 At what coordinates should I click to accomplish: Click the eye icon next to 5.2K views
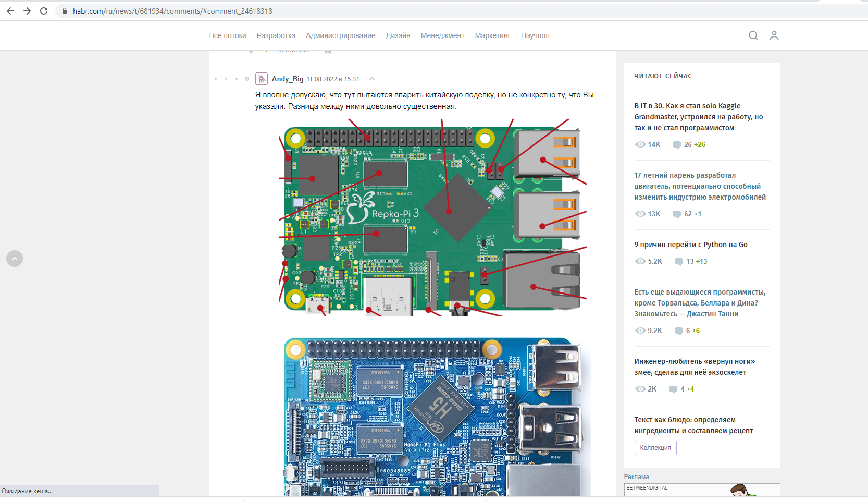click(640, 261)
